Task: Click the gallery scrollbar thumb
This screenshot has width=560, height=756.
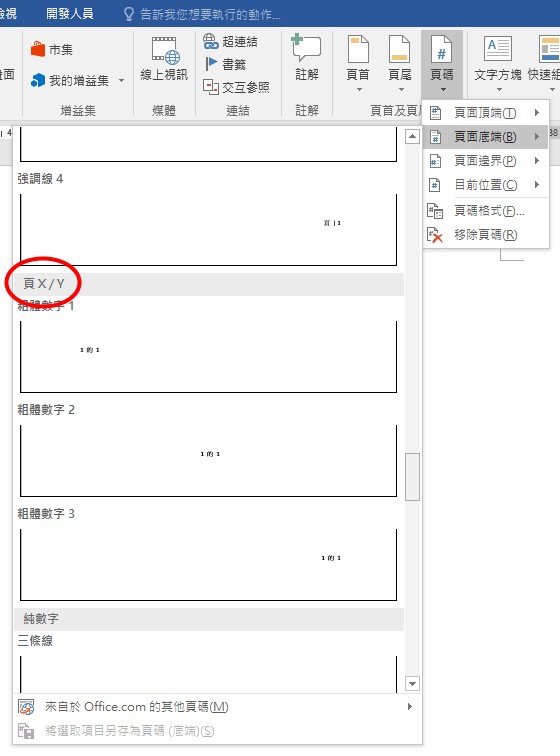Action: tap(412, 477)
